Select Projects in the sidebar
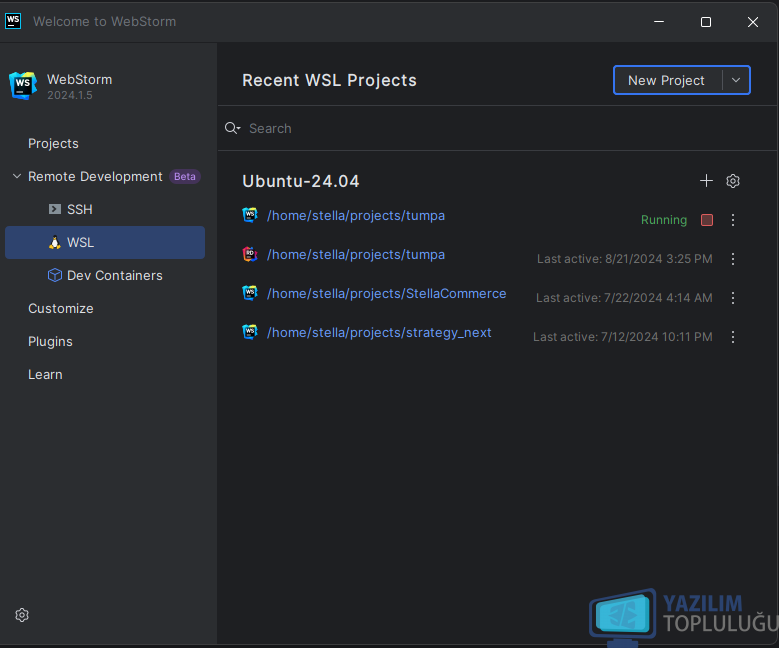The image size is (779, 648). pos(53,144)
